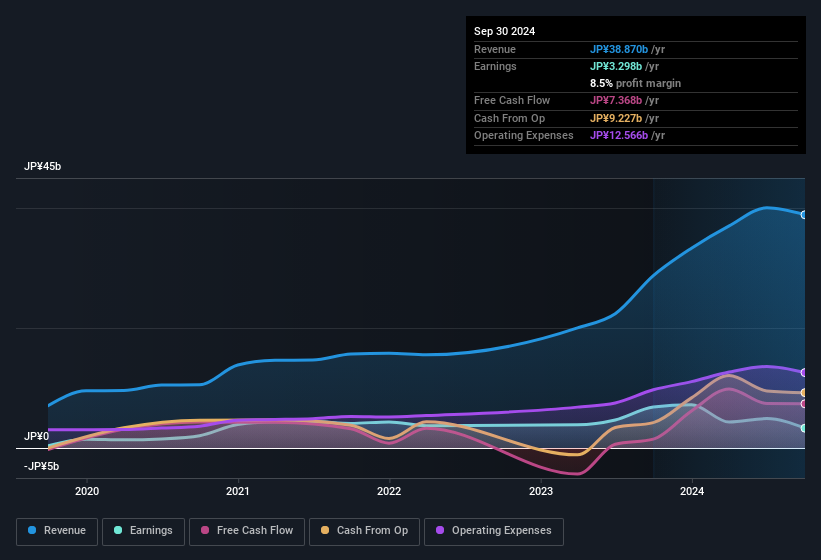The width and height of the screenshot is (821, 560).
Task: Click the Earnings label in the tooltip
Action: 495,66
